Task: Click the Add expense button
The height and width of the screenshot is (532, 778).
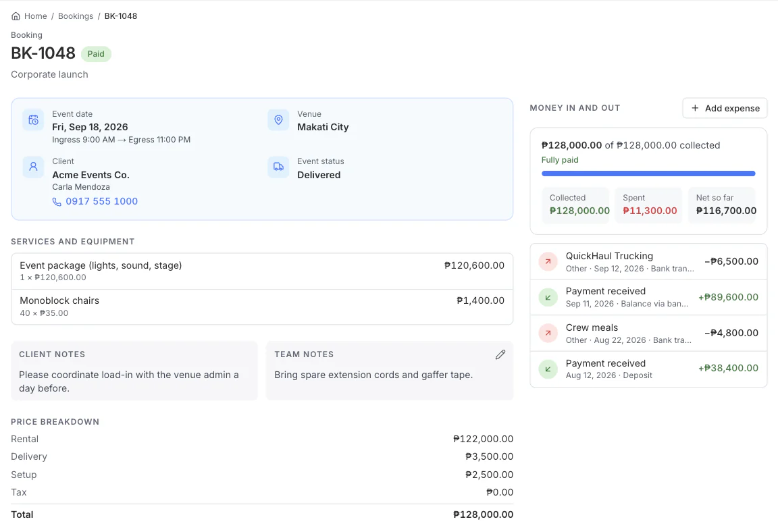Action: [725, 108]
